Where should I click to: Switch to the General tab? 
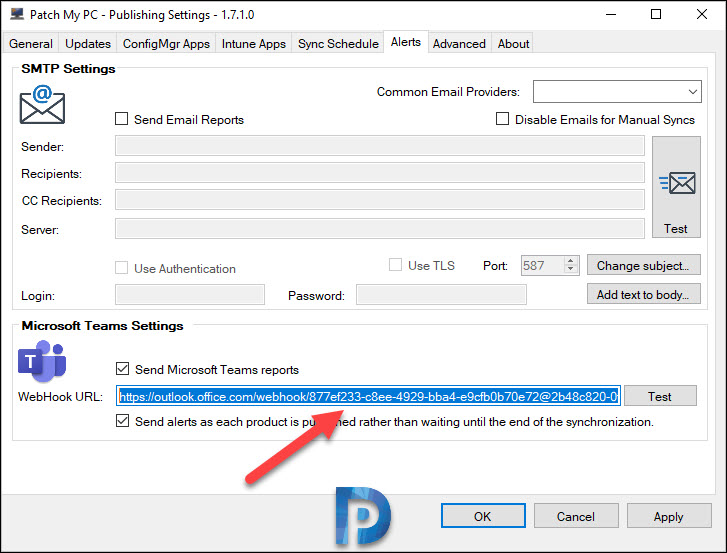coord(31,44)
